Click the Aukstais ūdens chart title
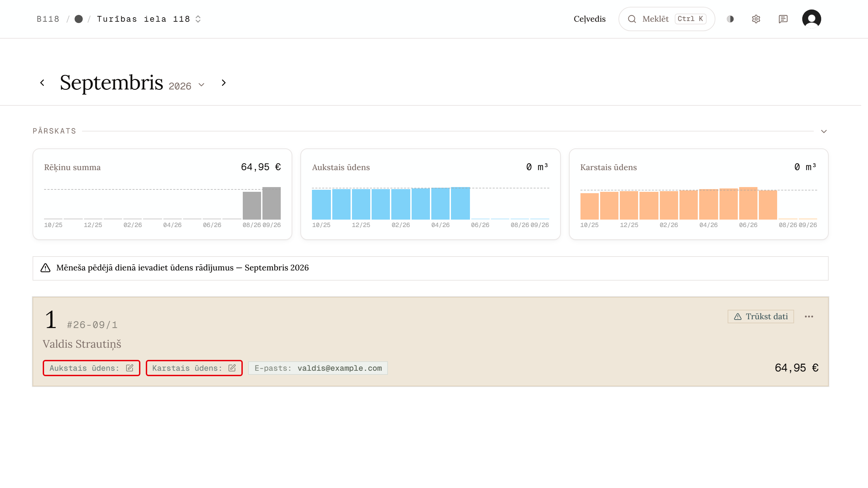This screenshot has width=868, height=488. click(x=341, y=167)
